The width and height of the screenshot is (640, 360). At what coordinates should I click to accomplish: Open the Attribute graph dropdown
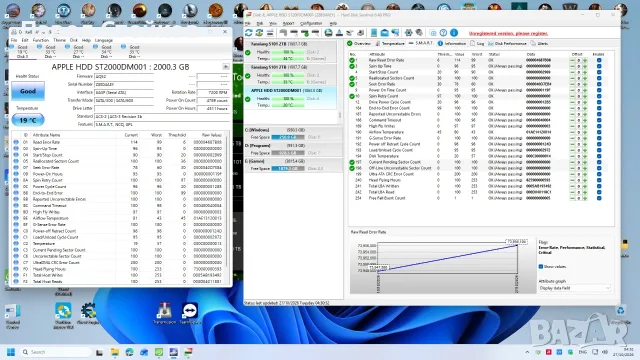[x=574, y=288]
